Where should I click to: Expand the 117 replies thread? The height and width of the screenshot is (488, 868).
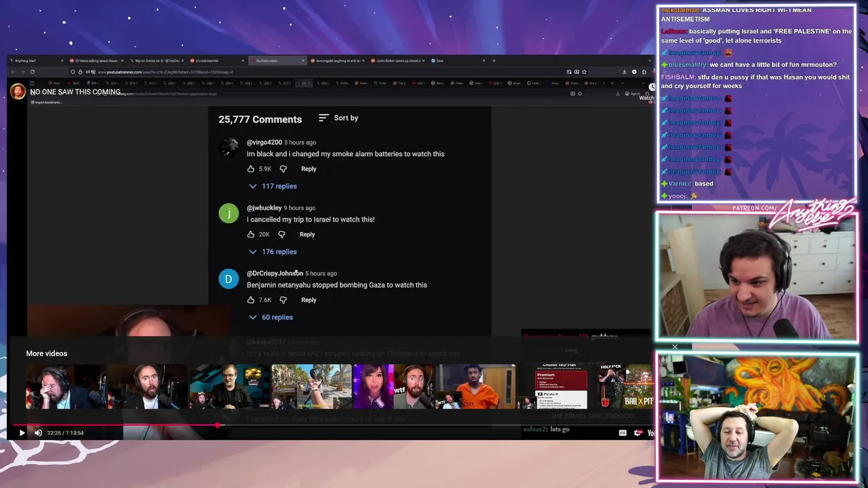click(x=273, y=186)
